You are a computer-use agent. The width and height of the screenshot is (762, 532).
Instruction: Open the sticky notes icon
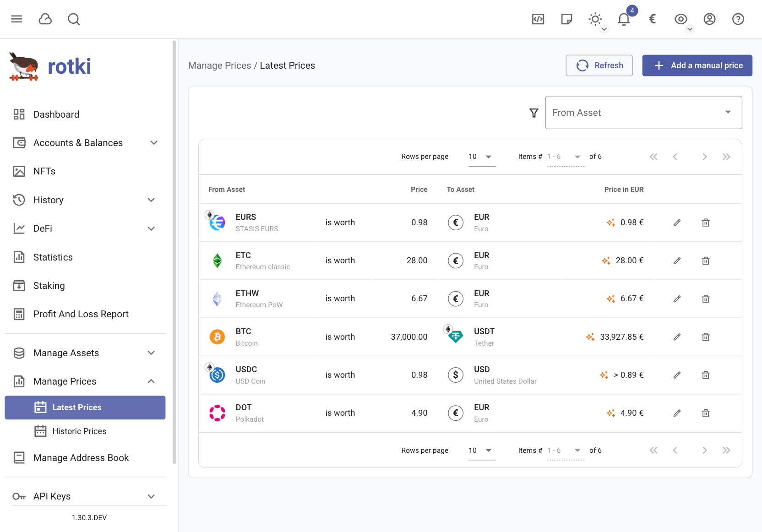[566, 19]
